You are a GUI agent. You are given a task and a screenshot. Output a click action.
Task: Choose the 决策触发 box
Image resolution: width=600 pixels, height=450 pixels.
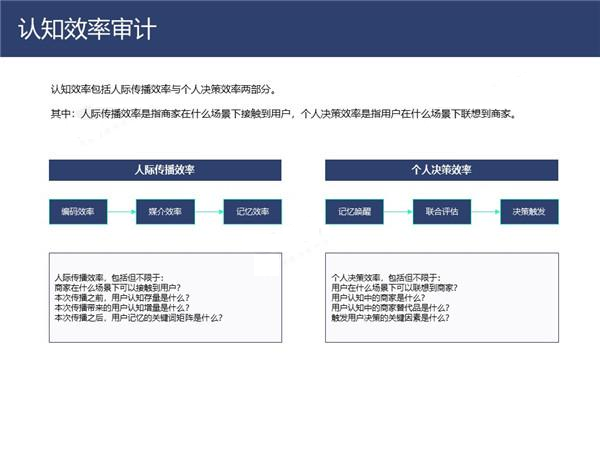[x=529, y=212]
